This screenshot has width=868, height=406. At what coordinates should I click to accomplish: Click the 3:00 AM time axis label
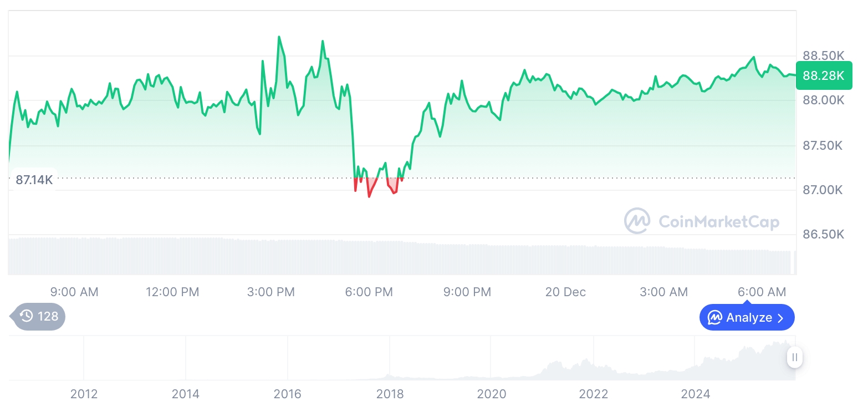click(x=663, y=292)
